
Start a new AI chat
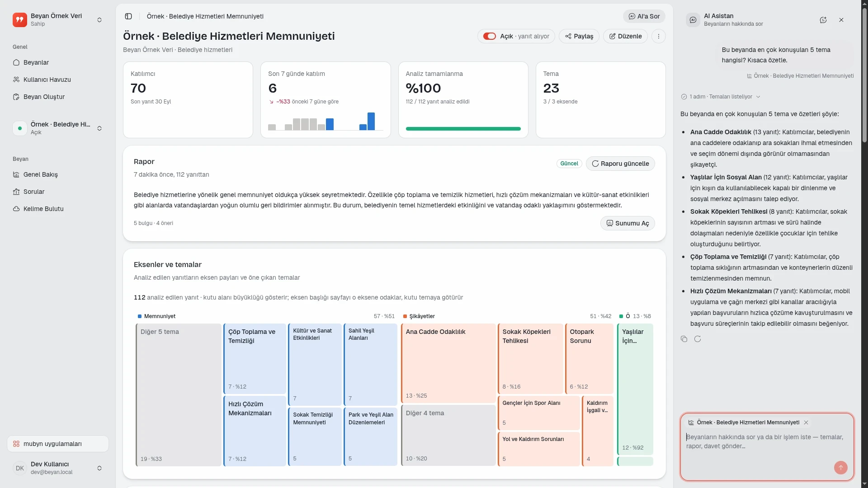(x=823, y=20)
